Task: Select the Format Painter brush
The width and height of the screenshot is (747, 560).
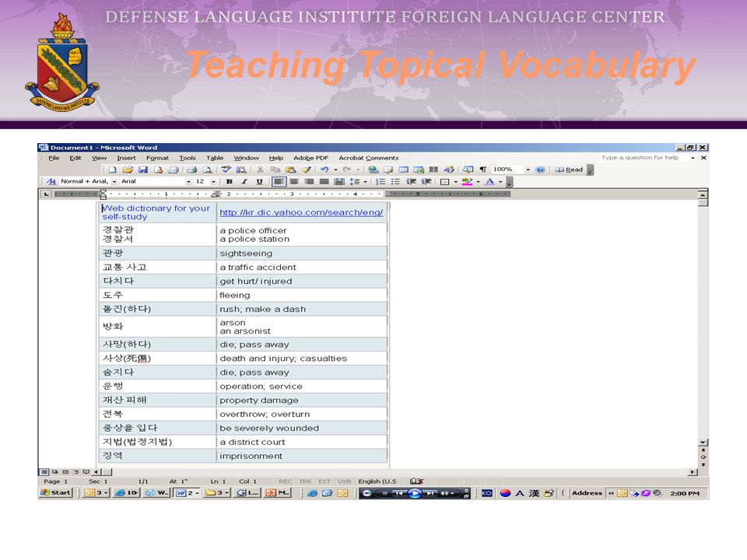Action: click(x=307, y=170)
